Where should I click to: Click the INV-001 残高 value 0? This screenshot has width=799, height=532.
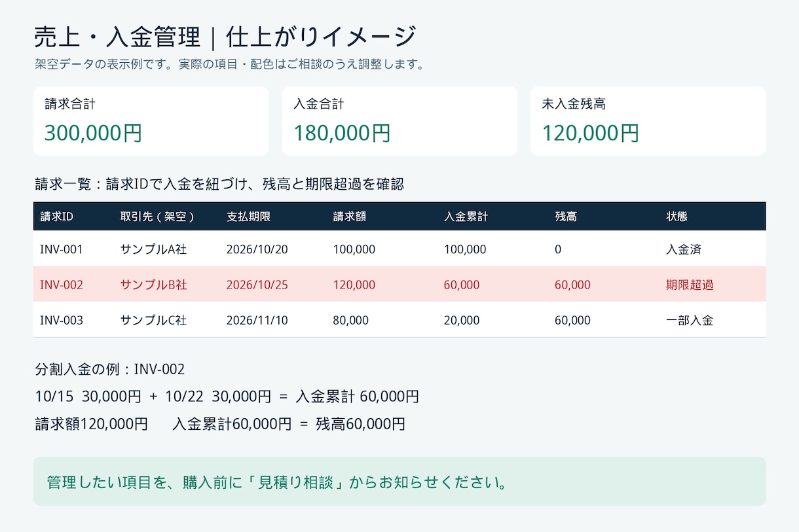558,249
